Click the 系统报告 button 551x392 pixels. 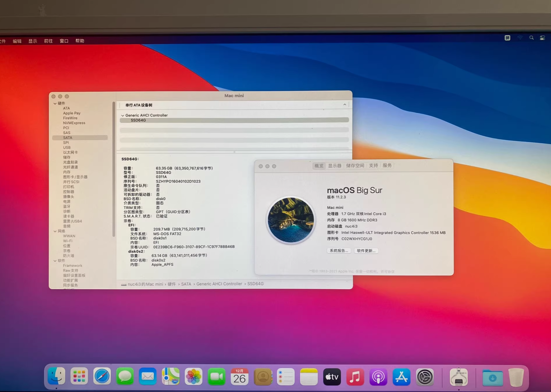tap(339, 251)
